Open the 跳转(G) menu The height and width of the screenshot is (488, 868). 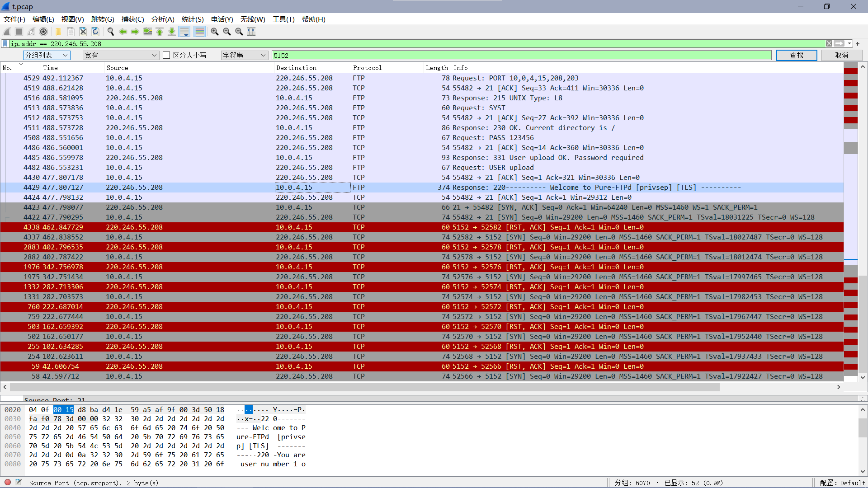pyautogui.click(x=103, y=19)
